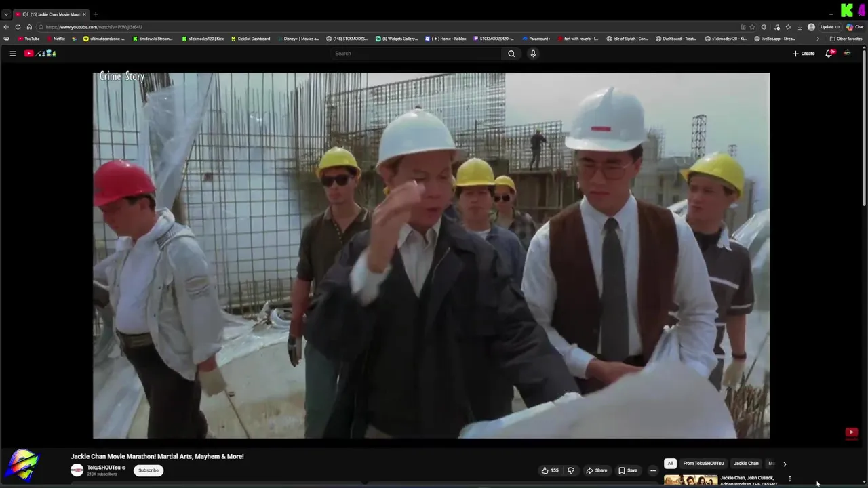Save the video to a playlist

click(628, 470)
